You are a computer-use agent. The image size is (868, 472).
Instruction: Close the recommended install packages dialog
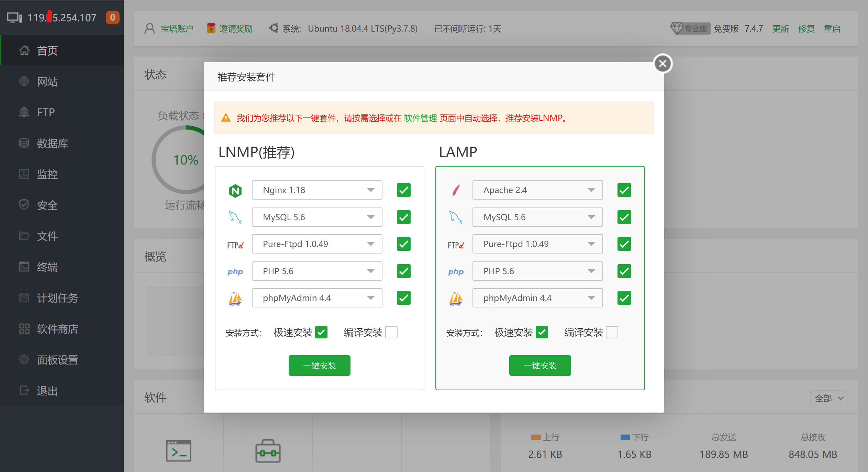point(663,64)
